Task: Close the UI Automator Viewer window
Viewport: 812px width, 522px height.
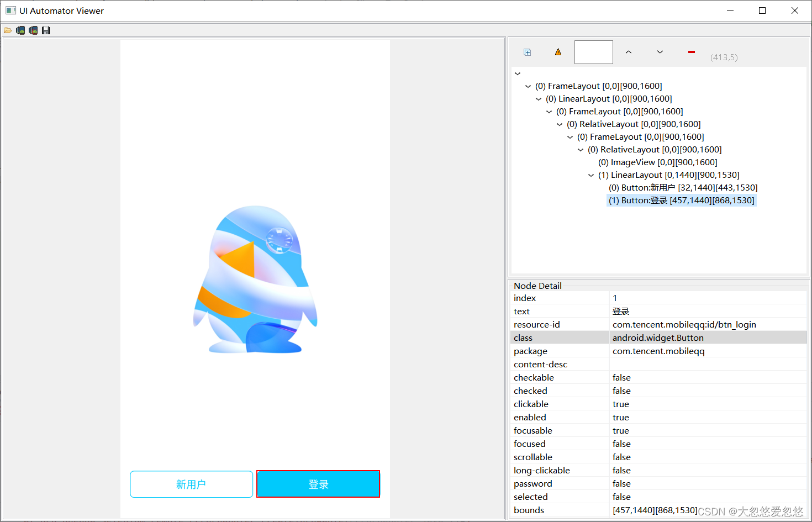Action: 795,10
